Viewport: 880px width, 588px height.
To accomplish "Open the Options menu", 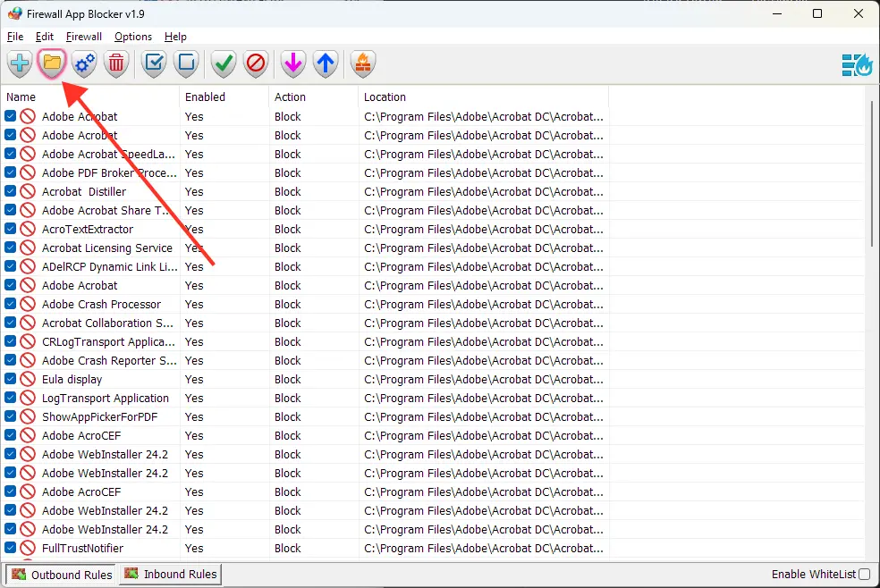I will pos(133,37).
